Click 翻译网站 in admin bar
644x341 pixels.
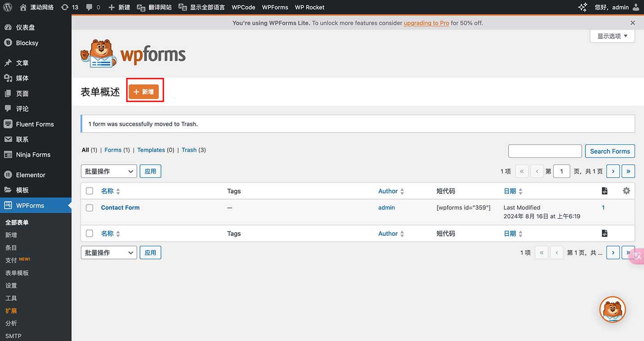[154, 7]
